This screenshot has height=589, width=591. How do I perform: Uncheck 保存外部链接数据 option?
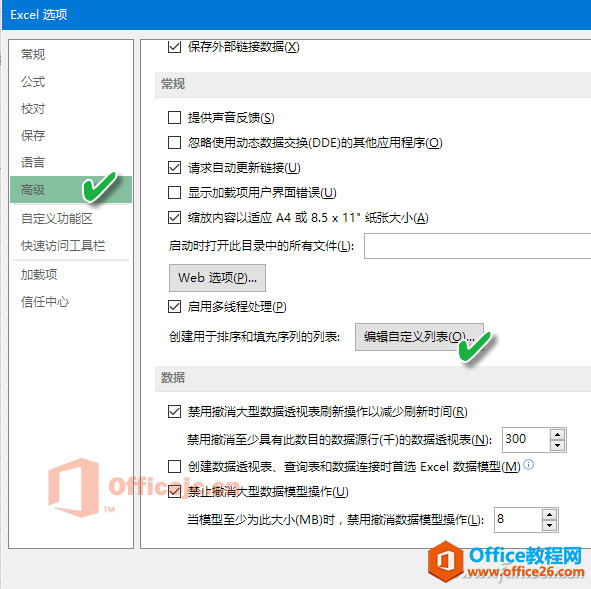pyautogui.click(x=174, y=47)
